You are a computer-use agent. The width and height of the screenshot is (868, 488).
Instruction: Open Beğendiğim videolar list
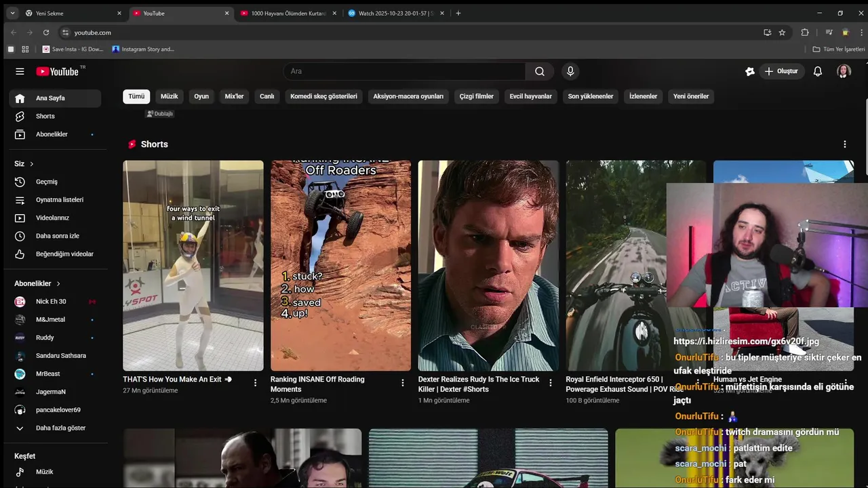(55, 254)
